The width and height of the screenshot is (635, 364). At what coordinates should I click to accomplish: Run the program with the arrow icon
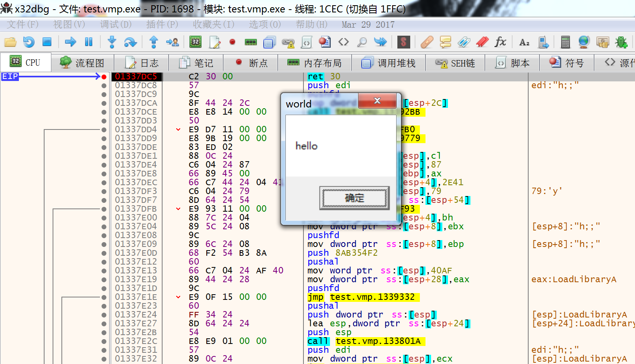pos(71,42)
